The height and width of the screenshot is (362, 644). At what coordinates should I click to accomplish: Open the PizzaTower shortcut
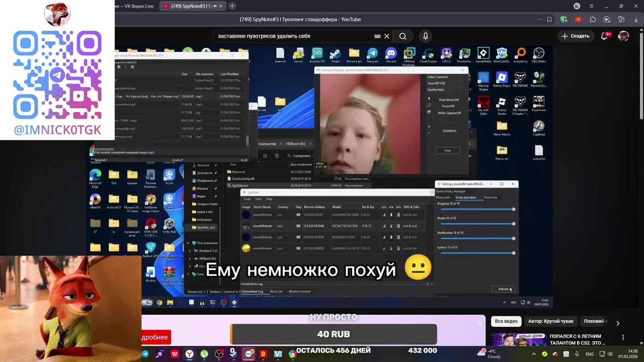coord(539,104)
